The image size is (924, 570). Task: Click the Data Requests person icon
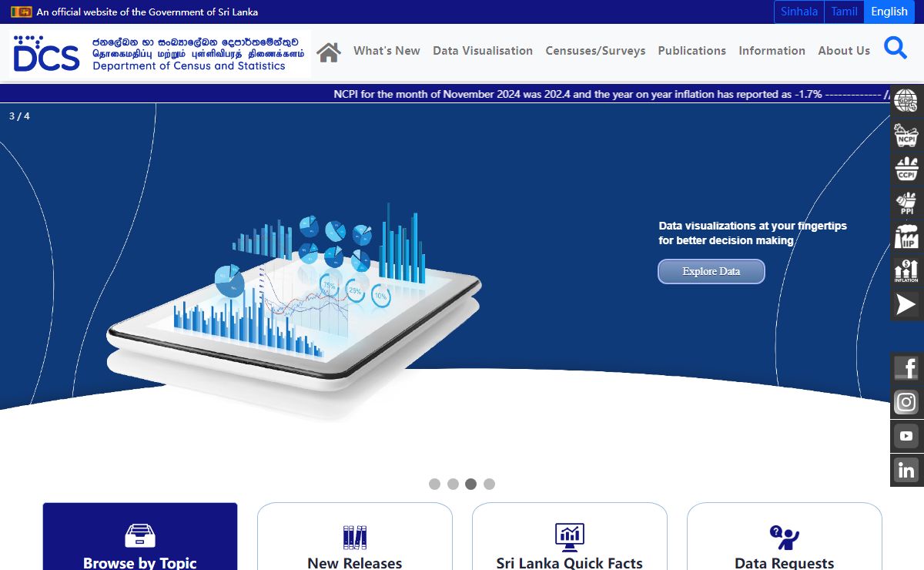coord(784,537)
